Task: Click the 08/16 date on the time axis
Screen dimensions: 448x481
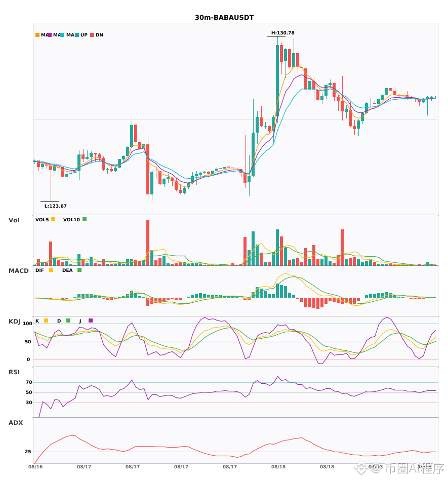Action: tap(35, 467)
